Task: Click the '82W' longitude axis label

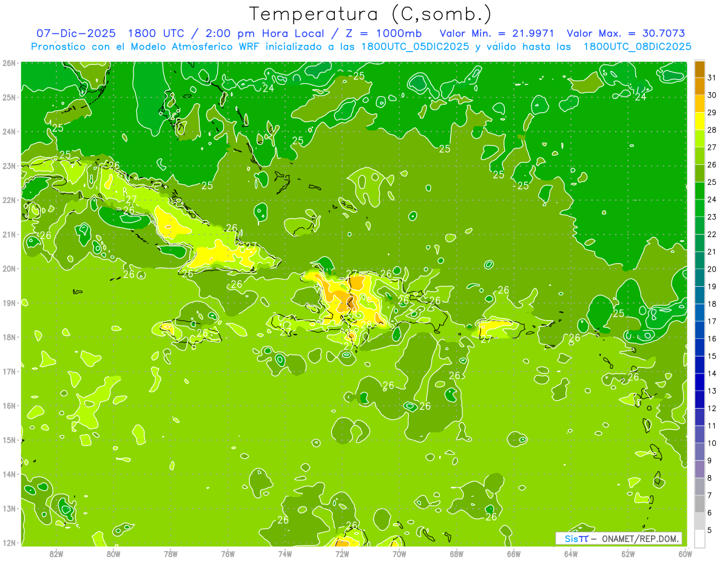Action: click(x=56, y=554)
